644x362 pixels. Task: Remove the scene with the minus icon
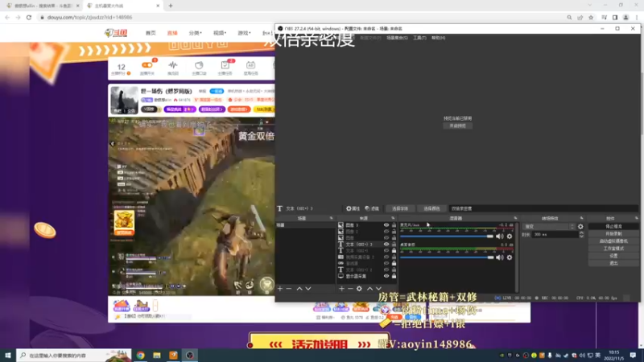(289, 289)
